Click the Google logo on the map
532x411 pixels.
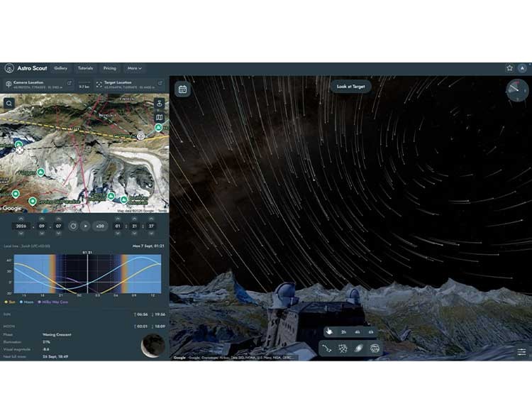tap(11, 208)
